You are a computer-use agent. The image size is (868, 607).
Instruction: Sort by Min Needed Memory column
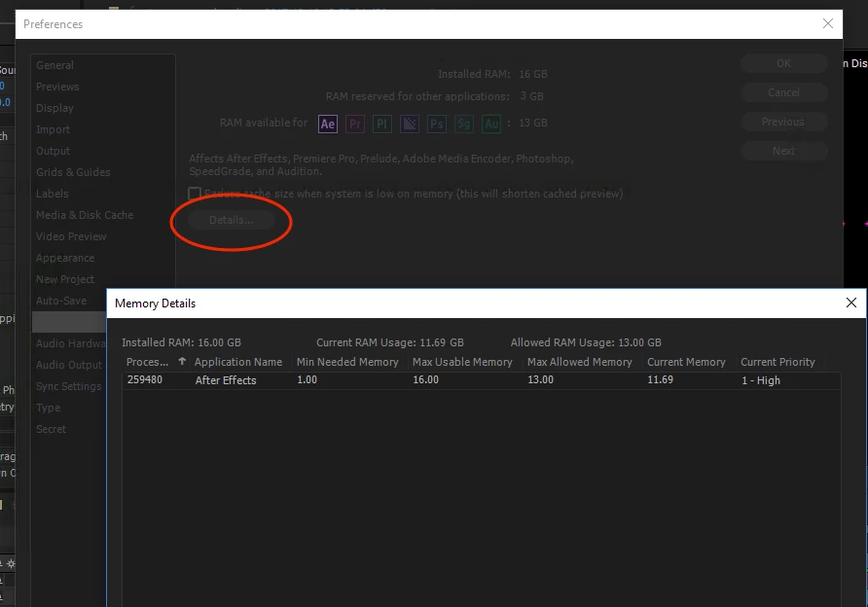click(347, 362)
